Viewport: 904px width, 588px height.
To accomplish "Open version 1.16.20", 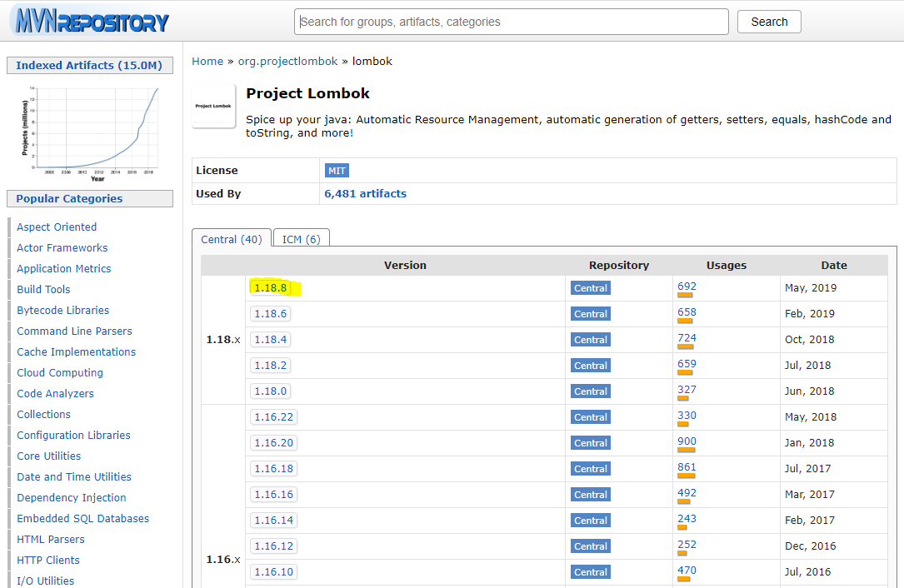I will pyautogui.click(x=274, y=443).
